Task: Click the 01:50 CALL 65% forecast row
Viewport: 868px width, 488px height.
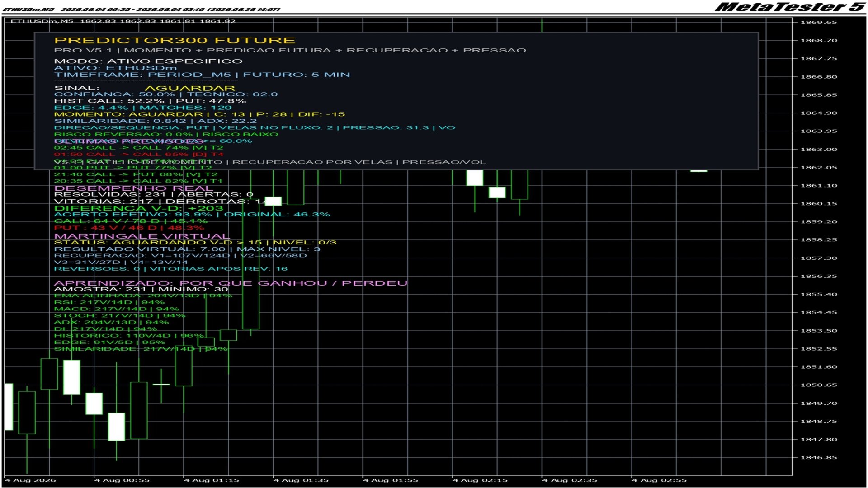Action: 139,154
